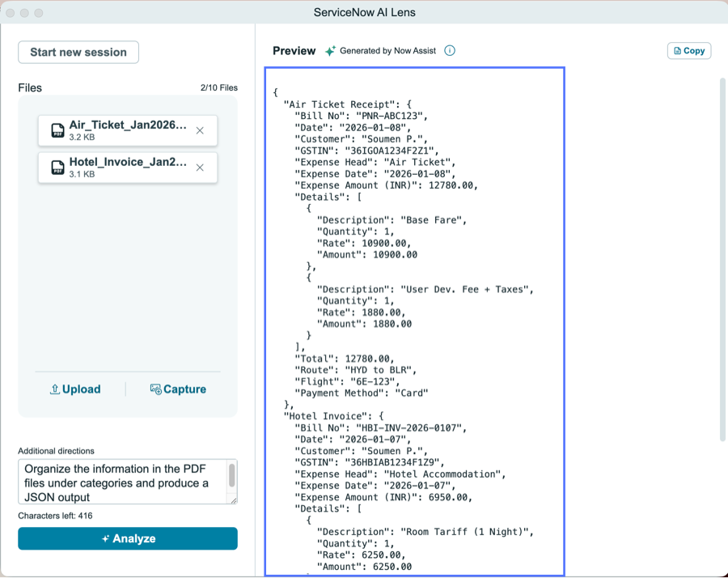Image resolution: width=728 pixels, height=578 pixels.
Task: Upload a new file
Action: point(75,389)
